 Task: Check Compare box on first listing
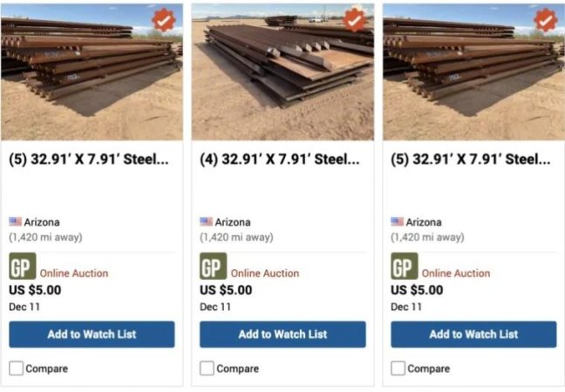pos(16,368)
